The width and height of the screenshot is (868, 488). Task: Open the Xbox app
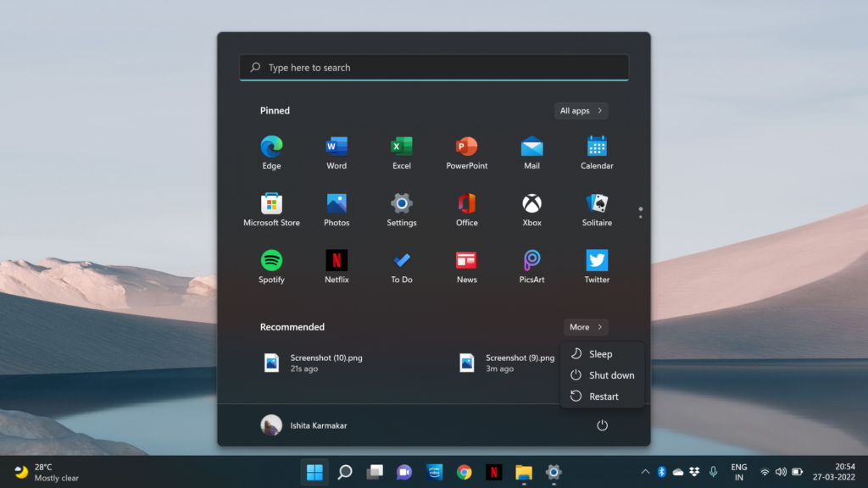(531, 210)
